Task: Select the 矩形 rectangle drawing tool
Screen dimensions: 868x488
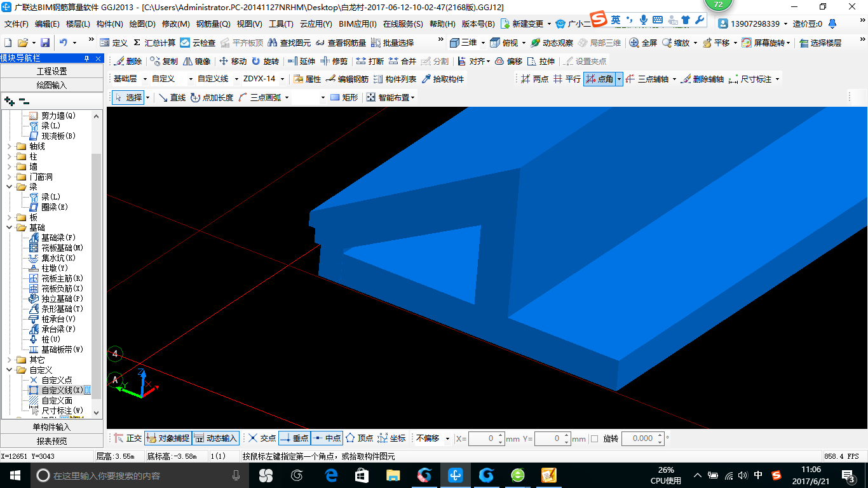Action: coord(344,98)
